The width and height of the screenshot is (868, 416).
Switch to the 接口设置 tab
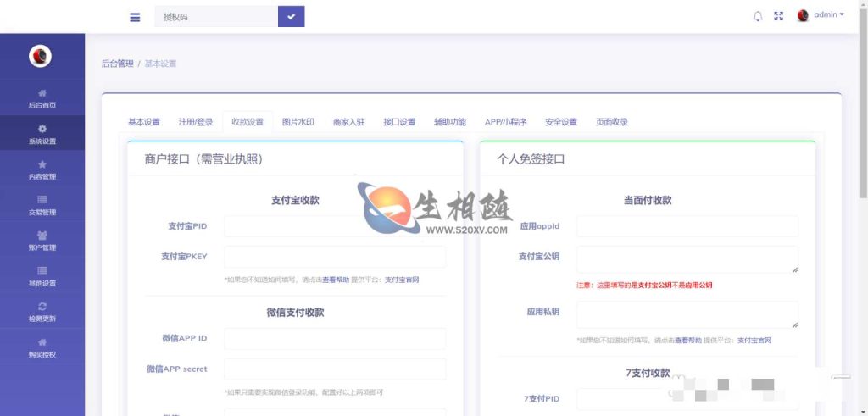point(400,122)
